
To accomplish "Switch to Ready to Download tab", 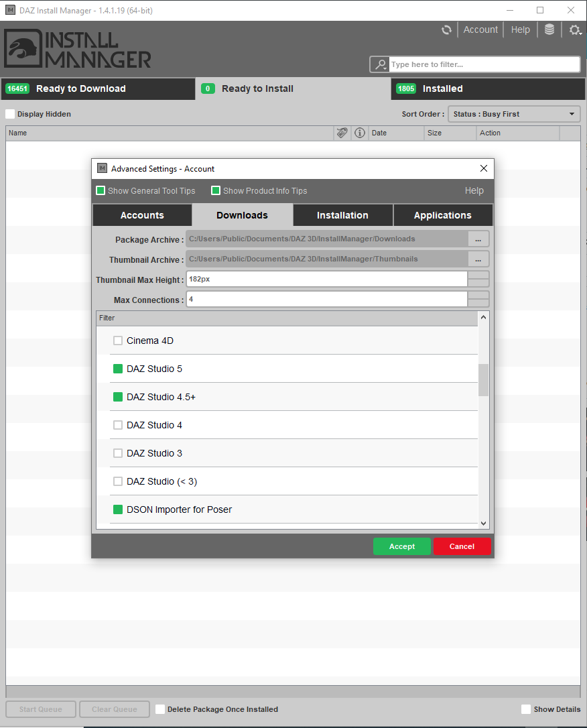I will [x=98, y=88].
